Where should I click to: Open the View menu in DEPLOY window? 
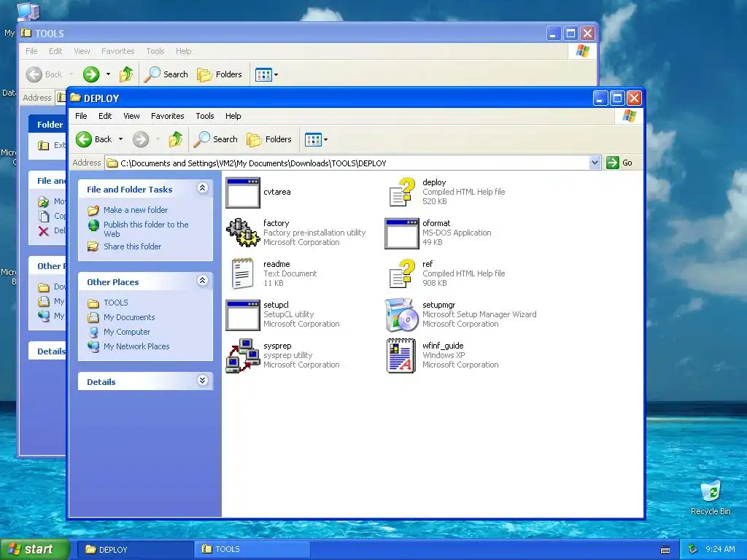pyautogui.click(x=131, y=116)
